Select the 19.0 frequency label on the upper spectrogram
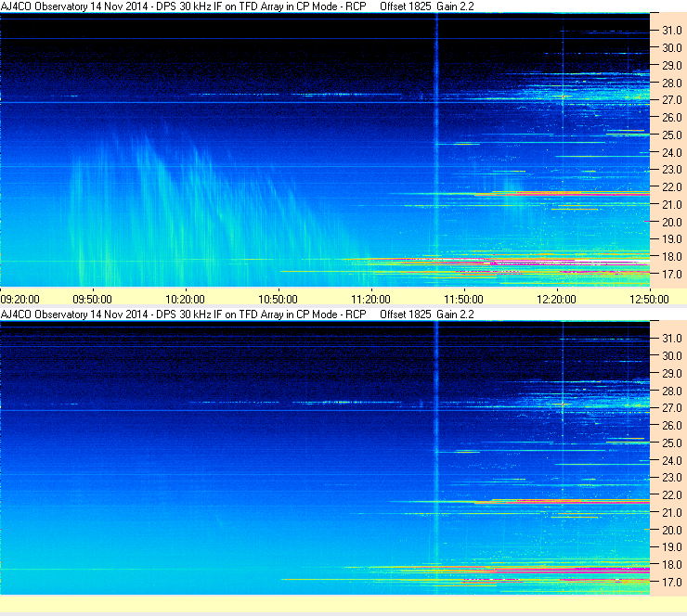687x616 pixels. click(x=671, y=239)
